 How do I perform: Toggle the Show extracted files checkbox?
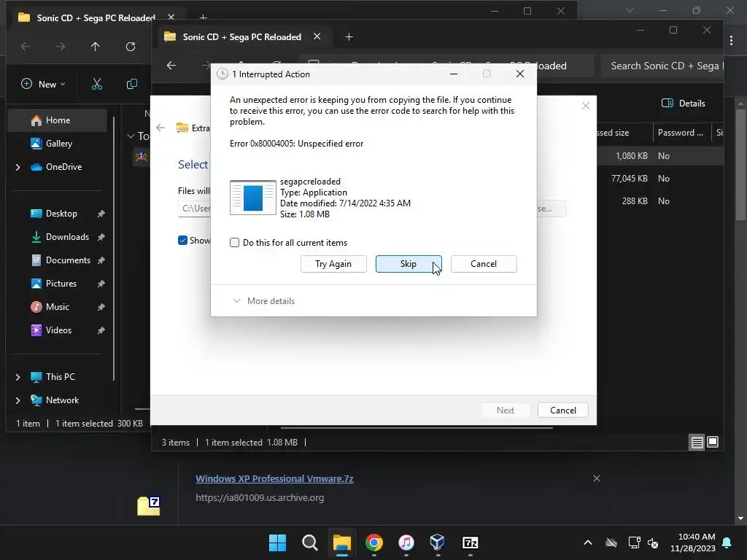click(x=182, y=241)
